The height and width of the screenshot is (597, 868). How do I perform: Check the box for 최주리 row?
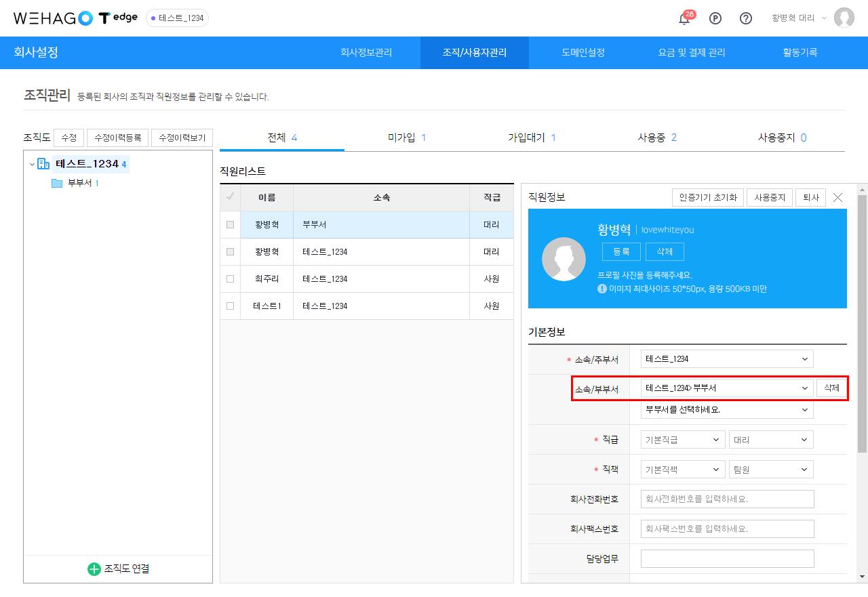pyautogui.click(x=231, y=279)
